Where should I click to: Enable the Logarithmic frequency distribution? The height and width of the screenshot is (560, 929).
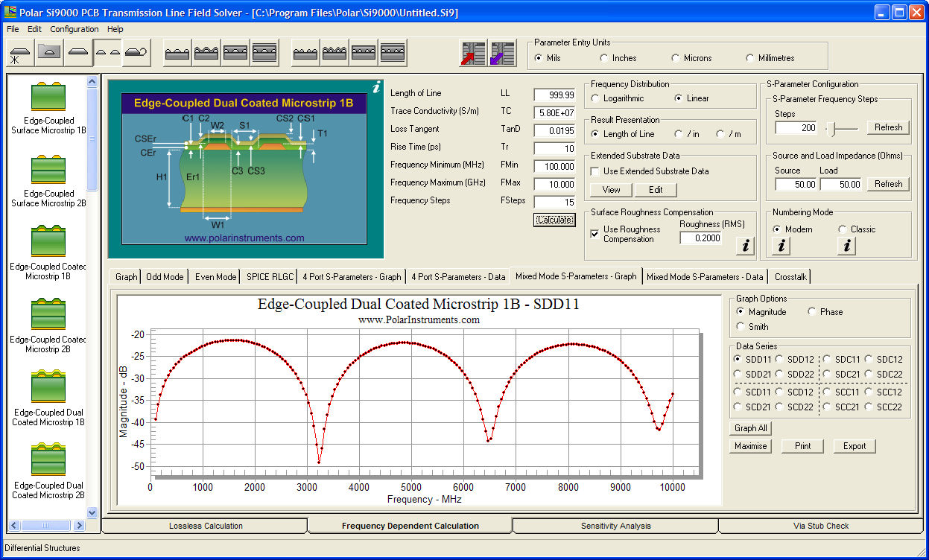click(594, 98)
